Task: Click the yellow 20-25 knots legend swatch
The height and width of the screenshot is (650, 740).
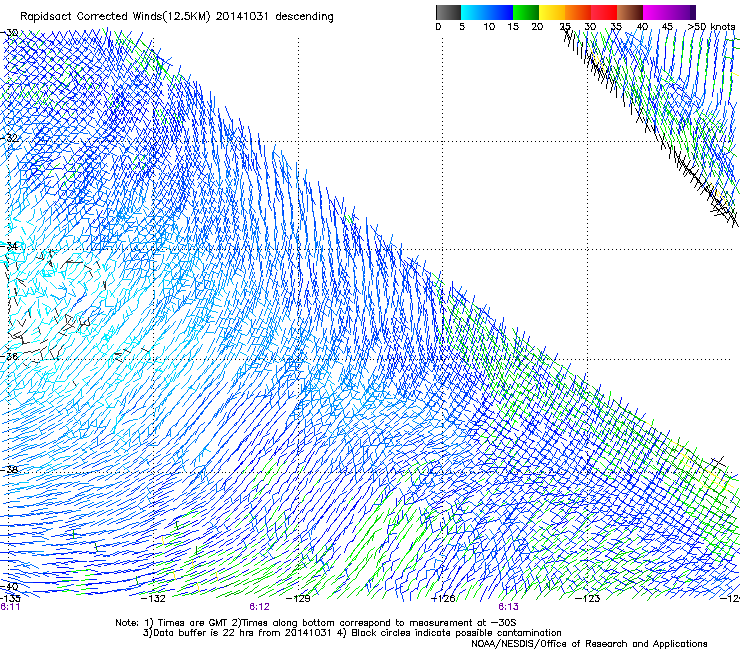Action: click(552, 12)
